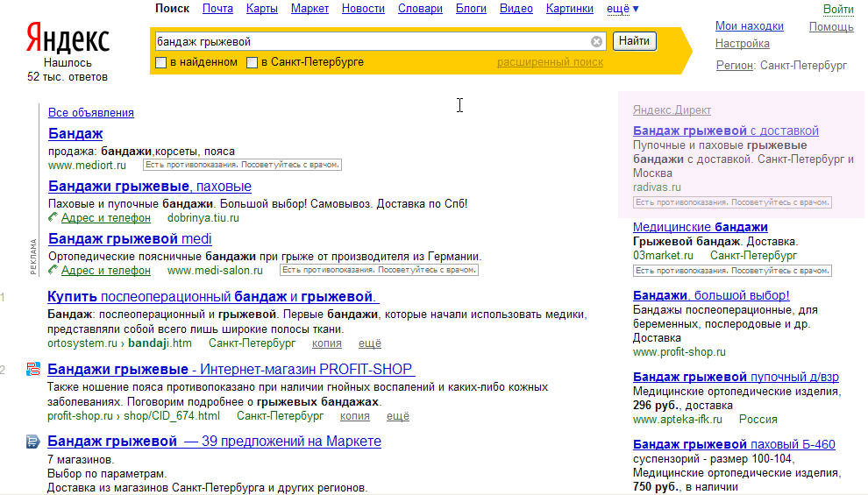868x495 pixels.
Task: Open the Почта tab
Action: [217, 9]
